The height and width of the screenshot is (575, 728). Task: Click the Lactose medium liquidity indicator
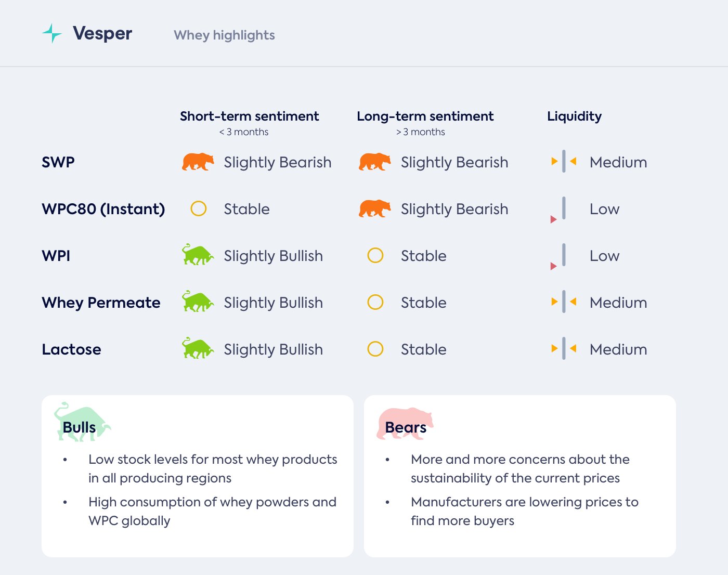pyautogui.click(x=564, y=349)
